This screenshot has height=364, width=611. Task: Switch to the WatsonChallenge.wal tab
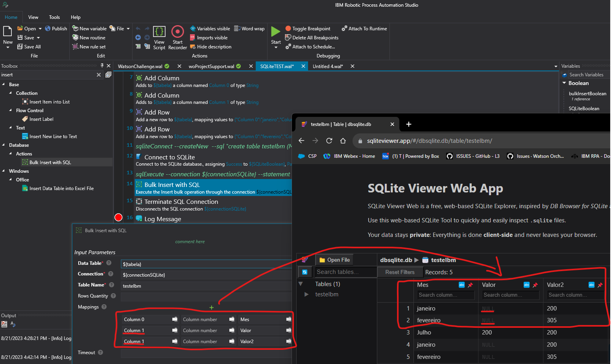(x=140, y=67)
